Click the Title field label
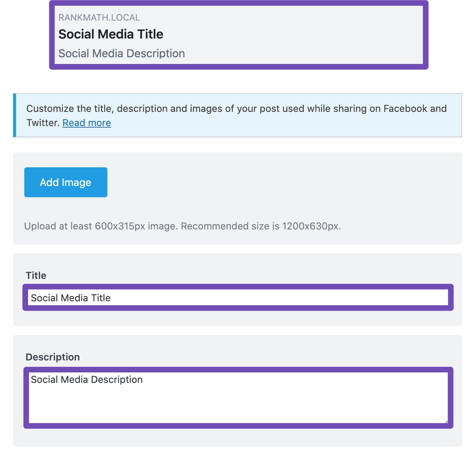476x451 pixels. tap(36, 275)
